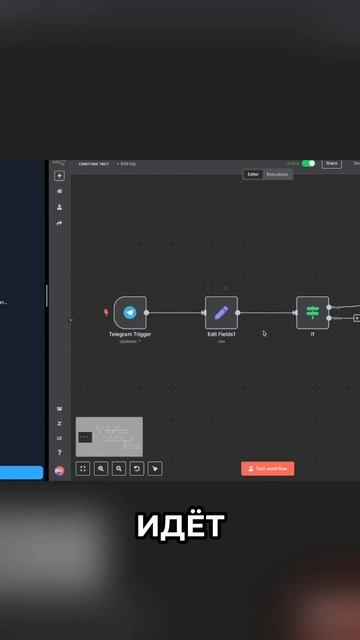Reset canvas zoom with the undo arrow icon
Image resolution: width=360 pixels, height=640 pixels.
(137, 469)
